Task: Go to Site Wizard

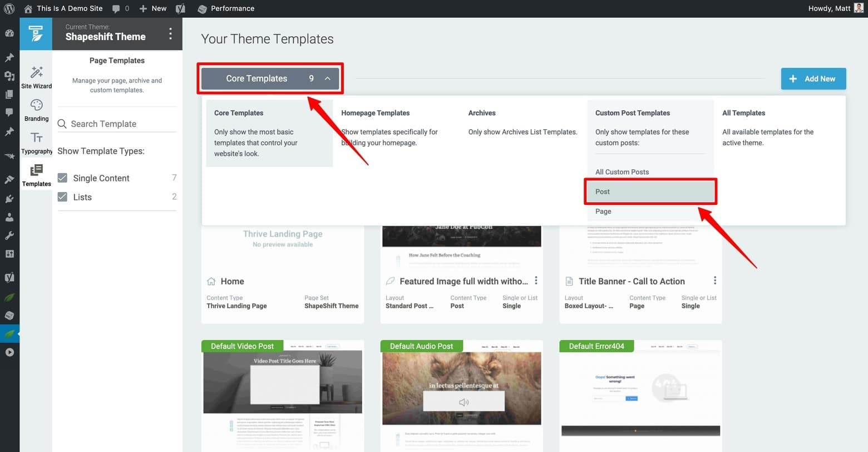Action: click(x=37, y=77)
